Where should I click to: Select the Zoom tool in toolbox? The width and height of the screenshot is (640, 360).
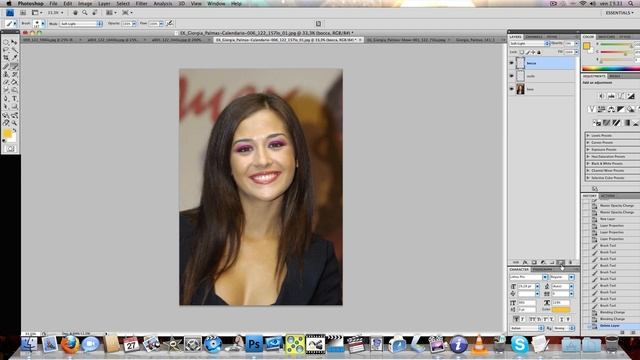pyautogui.click(x=14, y=122)
